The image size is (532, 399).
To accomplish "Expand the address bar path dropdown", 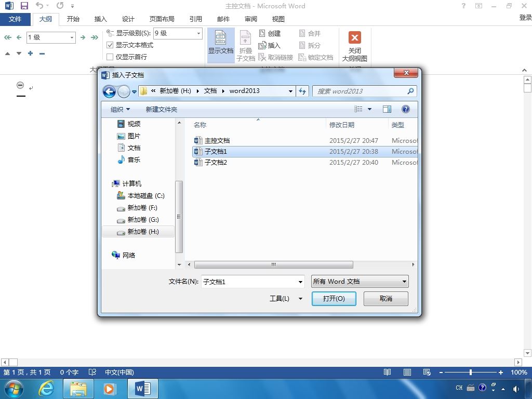I will 290,91.
